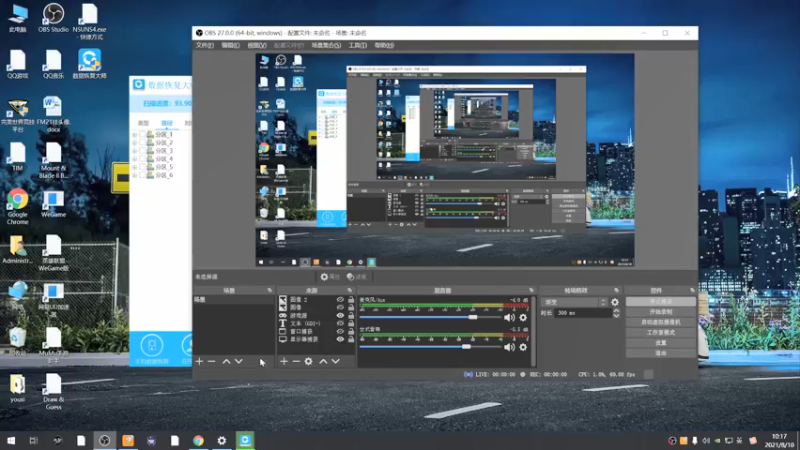Viewport: 800px width, 450px height.
Task: Check the 分区_4 checkbox in data recovery window
Action: 142,159
